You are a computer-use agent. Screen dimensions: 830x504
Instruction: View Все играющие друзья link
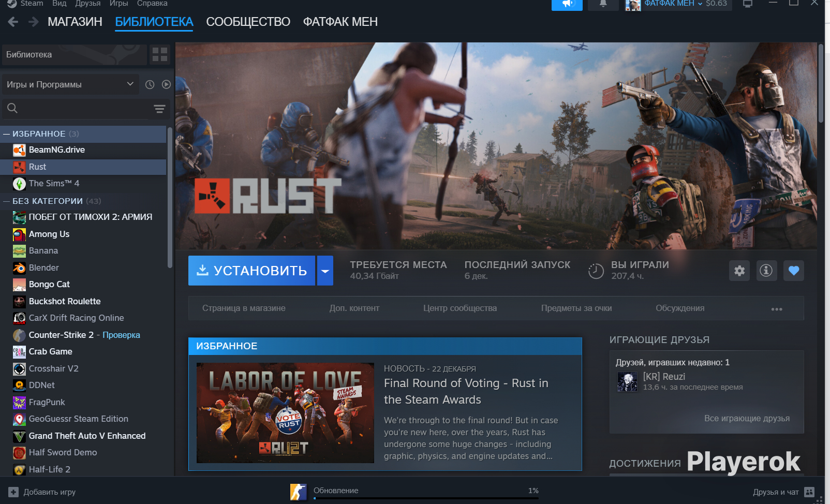coord(747,419)
